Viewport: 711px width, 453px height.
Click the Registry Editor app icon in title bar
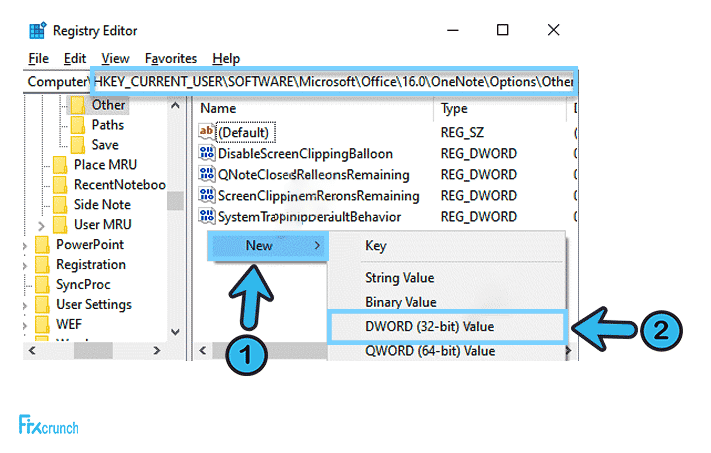[x=37, y=30]
